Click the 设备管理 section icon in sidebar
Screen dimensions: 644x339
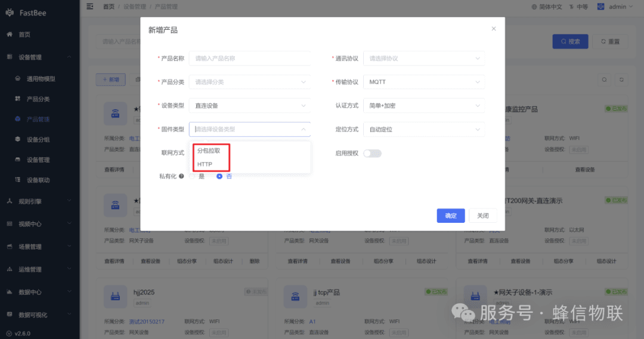tap(10, 57)
